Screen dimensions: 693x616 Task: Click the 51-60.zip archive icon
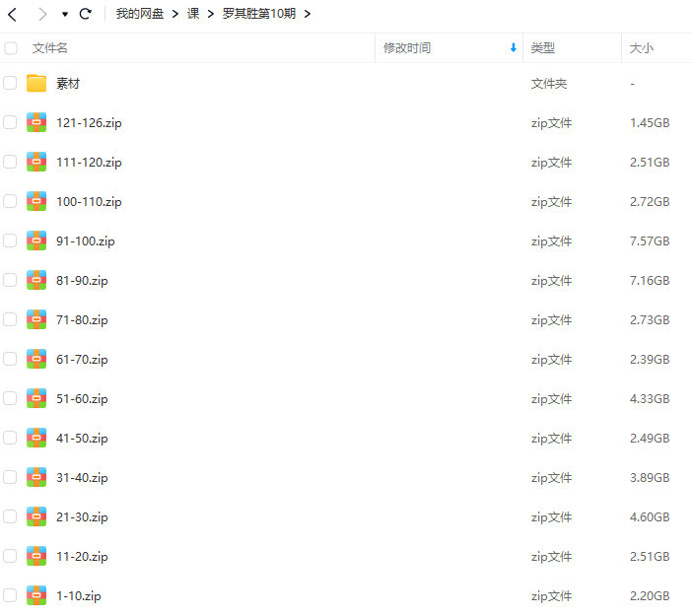[x=36, y=398]
